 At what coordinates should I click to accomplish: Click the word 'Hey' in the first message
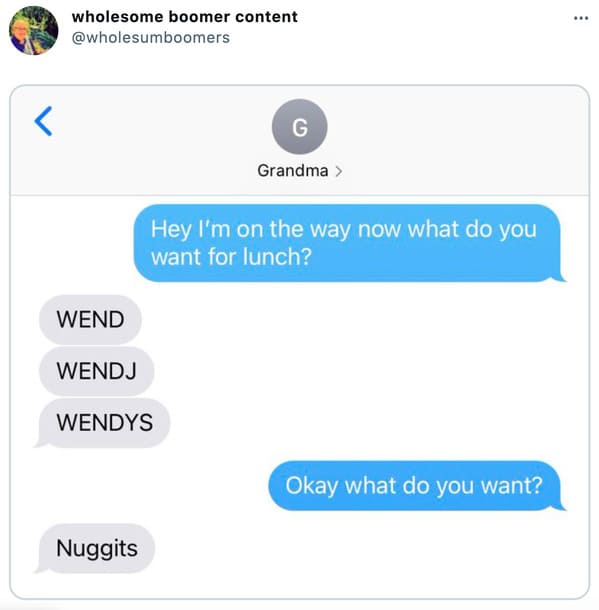(171, 230)
